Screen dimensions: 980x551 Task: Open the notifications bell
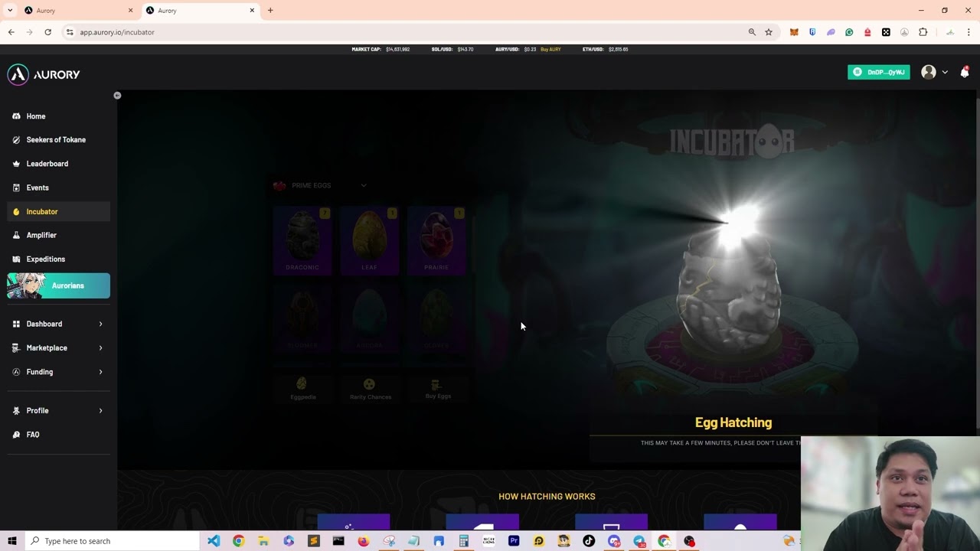pos(965,72)
